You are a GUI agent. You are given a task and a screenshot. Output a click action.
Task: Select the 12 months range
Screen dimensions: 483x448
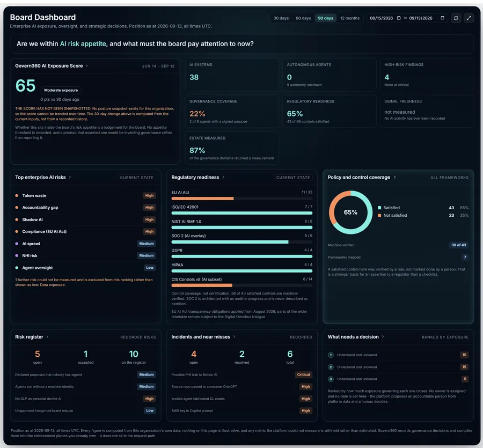pyautogui.click(x=349, y=18)
